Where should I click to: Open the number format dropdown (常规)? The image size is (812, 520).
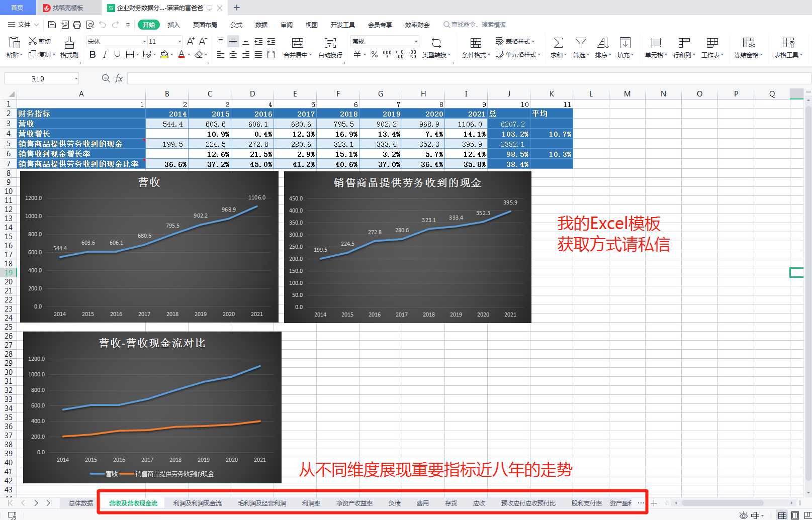[416, 41]
